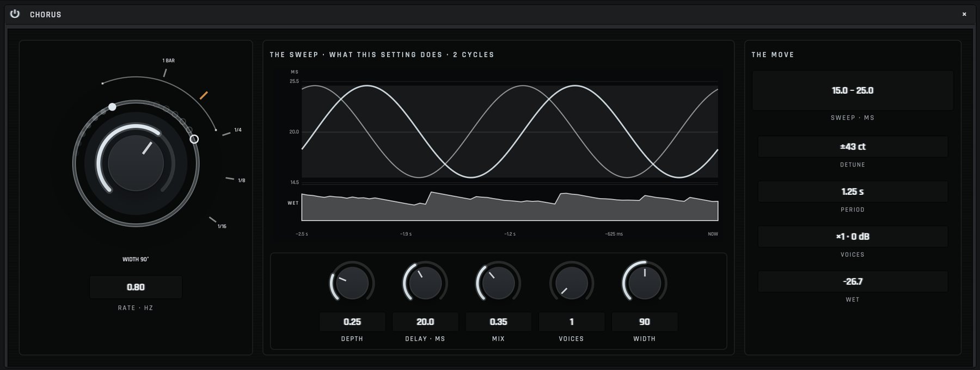Click the Voices readout ×1 · 0 dB
The image size is (980, 370).
coord(853,236)
